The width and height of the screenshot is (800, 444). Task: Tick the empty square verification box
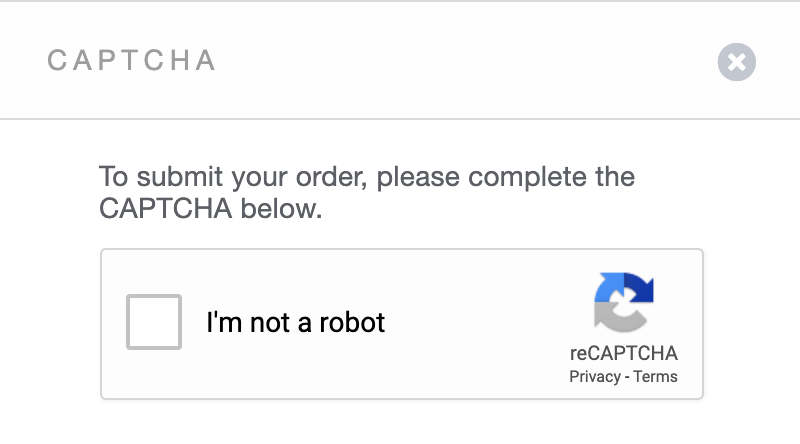(154, 322)
